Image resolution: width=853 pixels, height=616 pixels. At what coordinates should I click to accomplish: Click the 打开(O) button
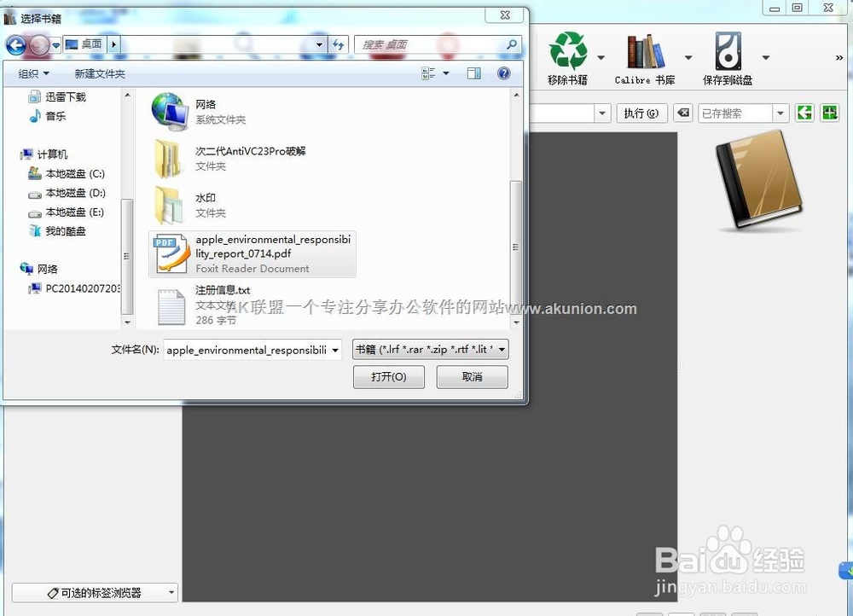point(388,376)
